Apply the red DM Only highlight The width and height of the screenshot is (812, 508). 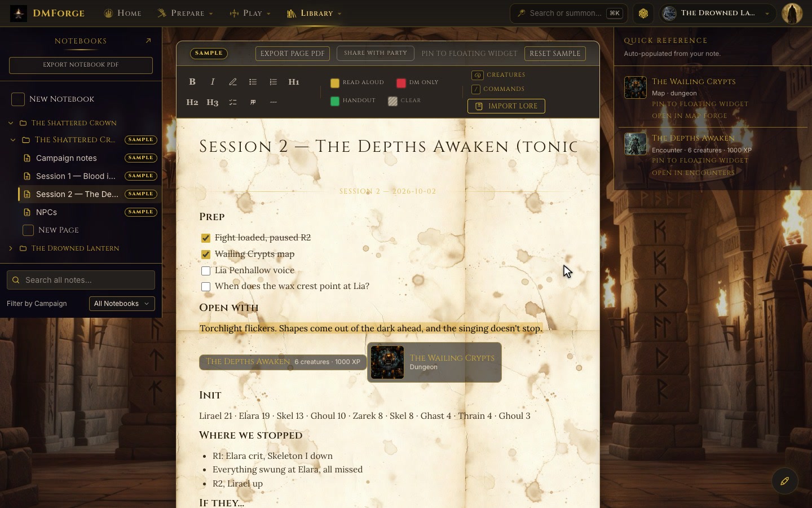[x=418, y=83]
